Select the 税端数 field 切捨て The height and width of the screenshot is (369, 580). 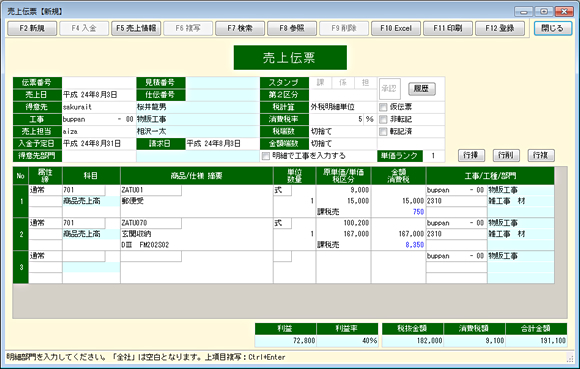(343, 131)
